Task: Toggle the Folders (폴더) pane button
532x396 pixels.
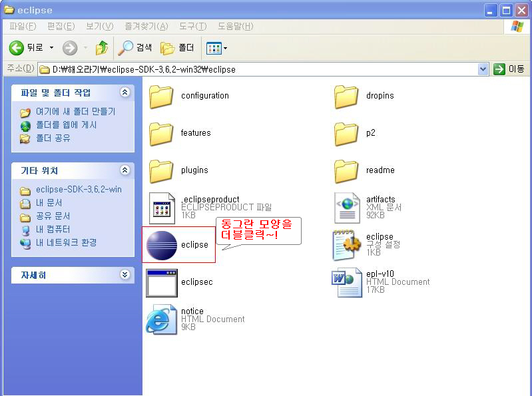Action: coord(176,48)
